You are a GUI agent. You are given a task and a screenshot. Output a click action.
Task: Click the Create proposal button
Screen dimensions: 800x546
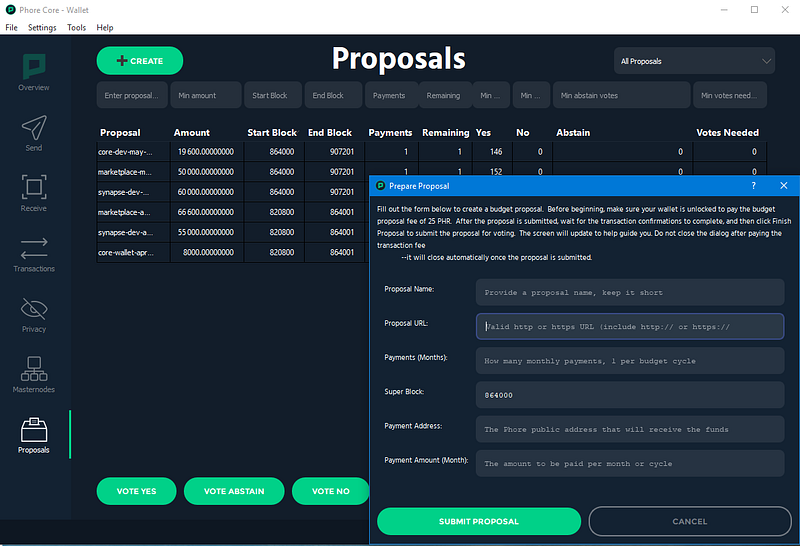point(140,61)
